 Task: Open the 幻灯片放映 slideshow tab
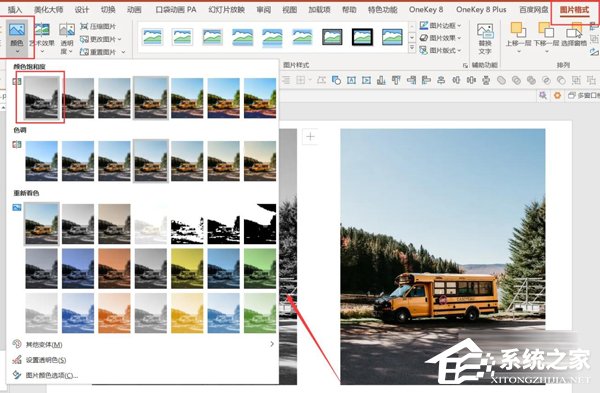pyautogui.click(x=227, y=10)
